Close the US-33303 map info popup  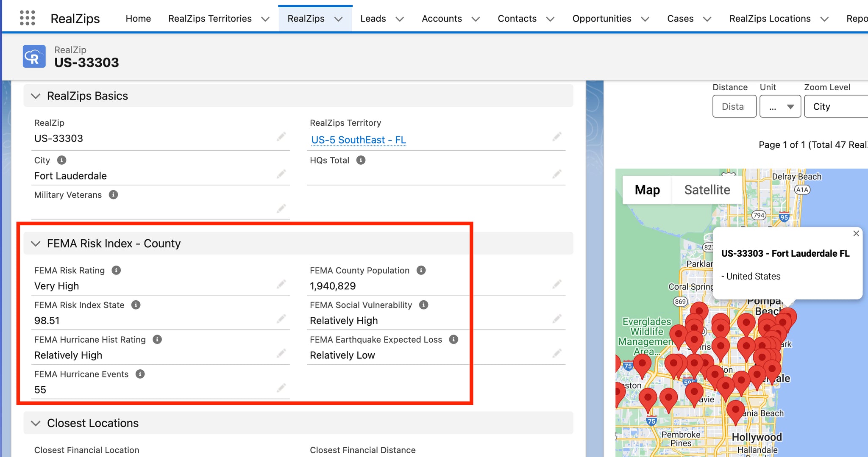[856, 233]
